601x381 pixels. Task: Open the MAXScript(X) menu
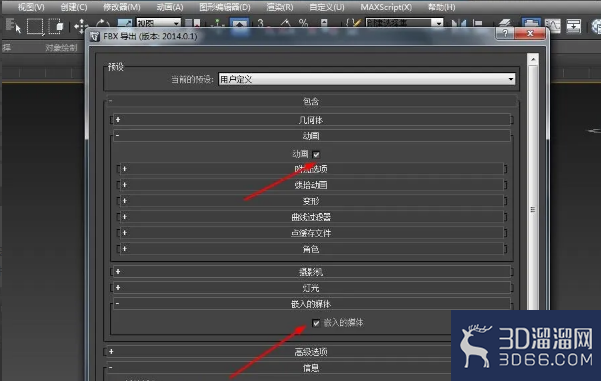click(x=386, y=7)
